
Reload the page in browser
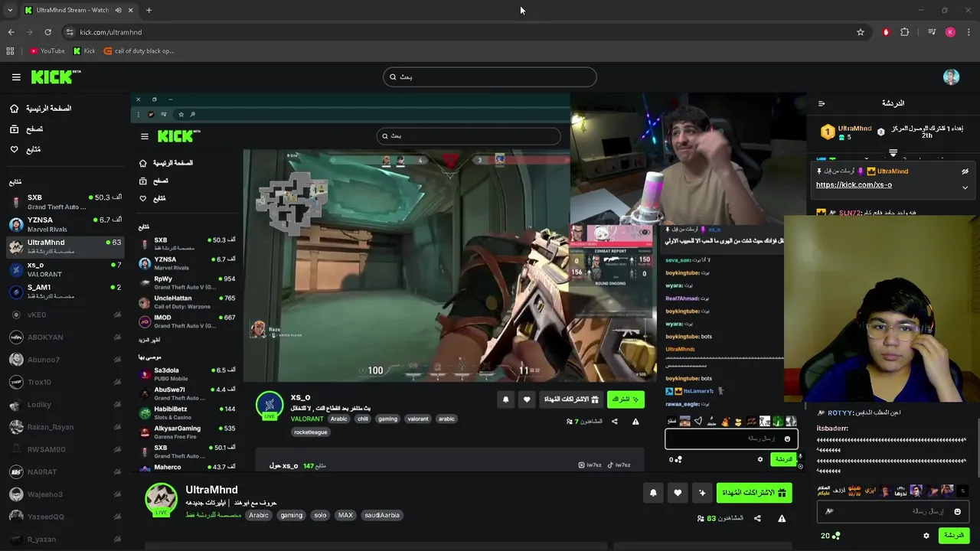click(47, 32)
